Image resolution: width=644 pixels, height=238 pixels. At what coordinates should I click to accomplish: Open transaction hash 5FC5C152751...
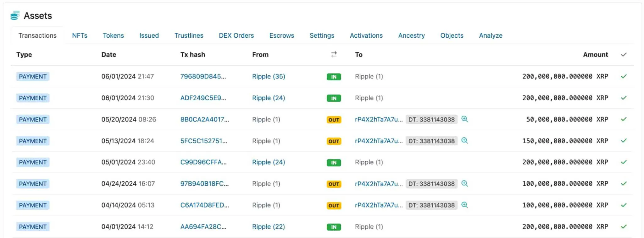203,141
